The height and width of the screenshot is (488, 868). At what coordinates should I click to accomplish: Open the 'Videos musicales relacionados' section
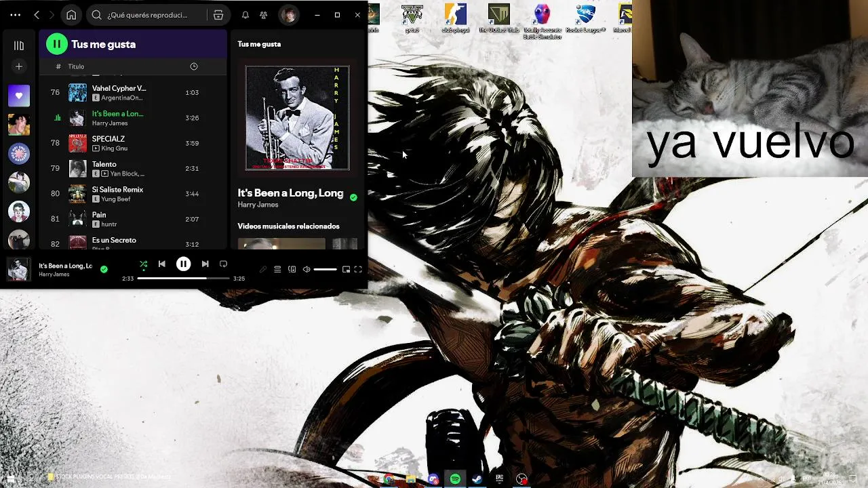click(288, 226)
